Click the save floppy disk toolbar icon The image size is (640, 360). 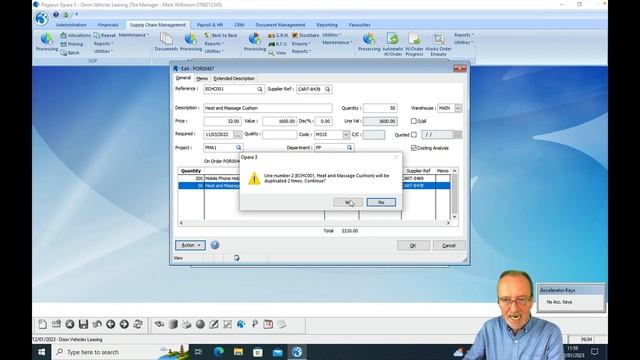point(83,324)
